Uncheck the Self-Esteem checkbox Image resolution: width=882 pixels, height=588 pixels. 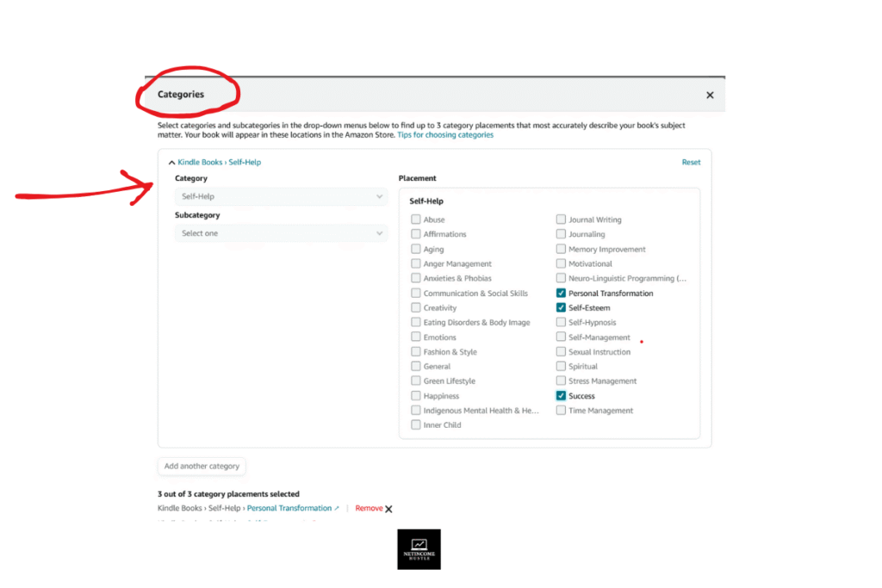pyautogui.click(x=561, y=307)
